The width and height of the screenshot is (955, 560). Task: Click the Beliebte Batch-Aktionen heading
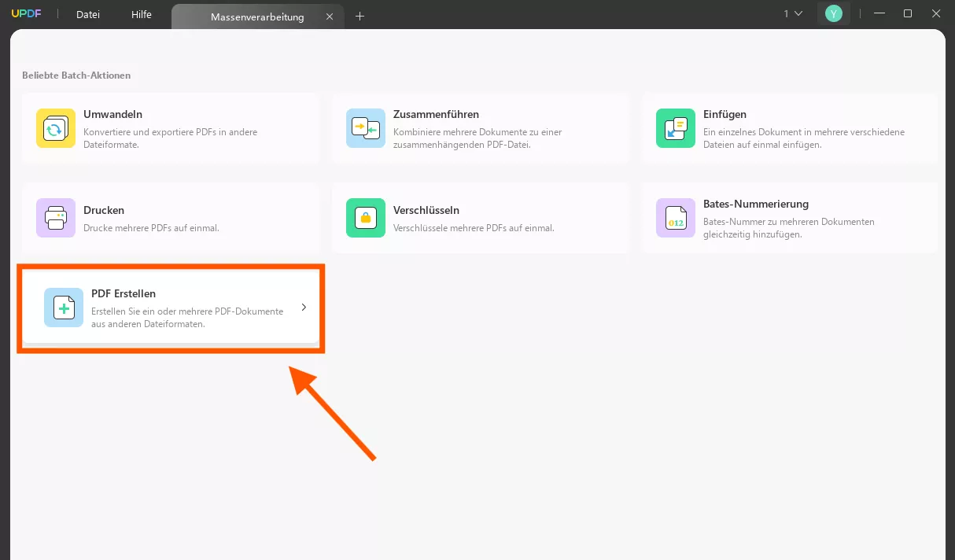[76, 76]
